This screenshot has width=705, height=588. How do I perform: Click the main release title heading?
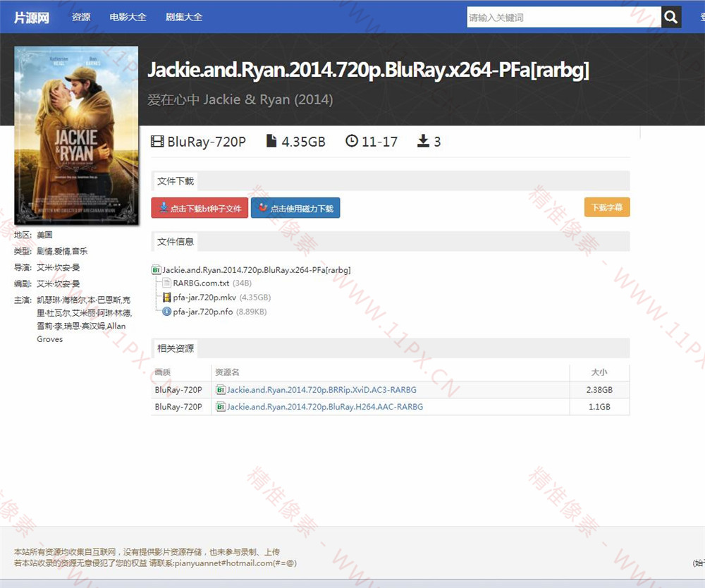[368, 70]
